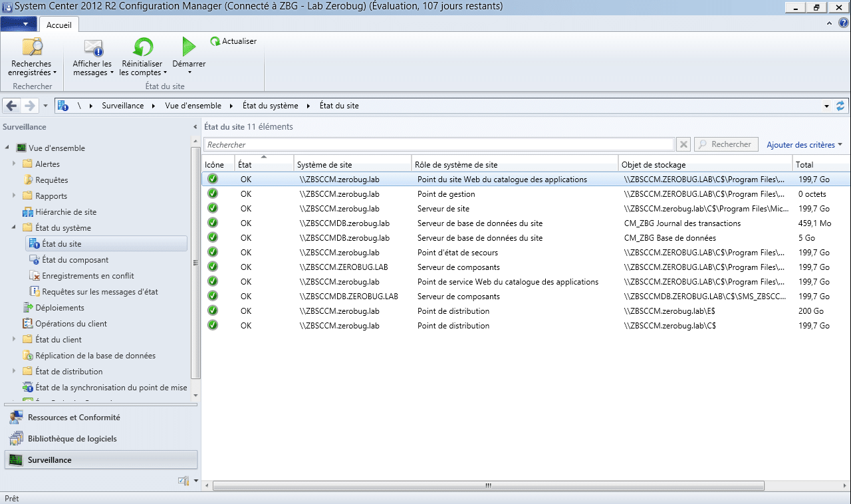851x504 pixels.
Task: Sort by the État column header
Action: point(264,164)
